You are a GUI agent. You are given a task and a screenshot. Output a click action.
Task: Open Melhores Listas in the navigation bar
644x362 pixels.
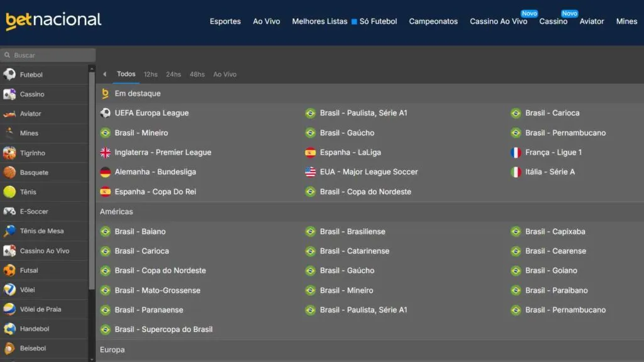coord(319,21)
